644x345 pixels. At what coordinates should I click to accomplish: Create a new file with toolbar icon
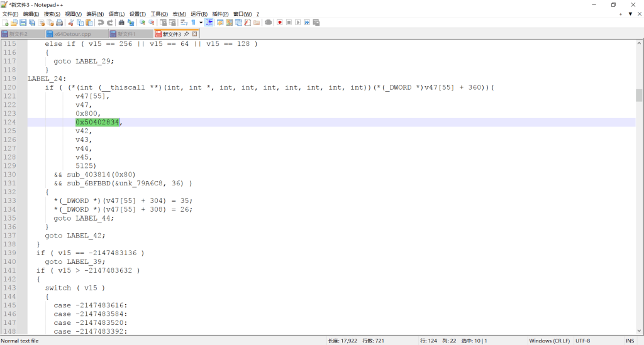(x=5, y=23)
